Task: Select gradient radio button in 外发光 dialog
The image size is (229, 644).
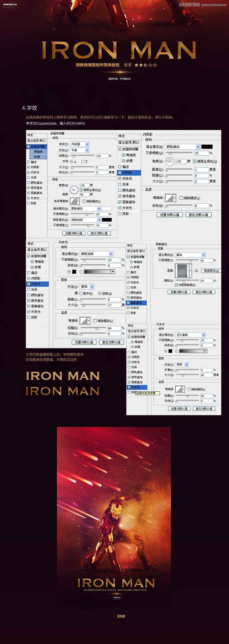Action: pyautogui.click(x=177, y=351)
